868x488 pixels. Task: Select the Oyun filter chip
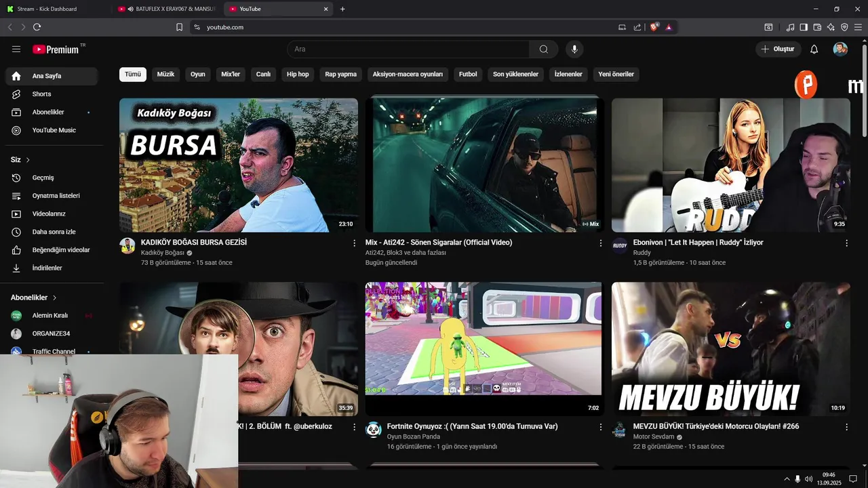pyautogui.click(x=197, y=74)
